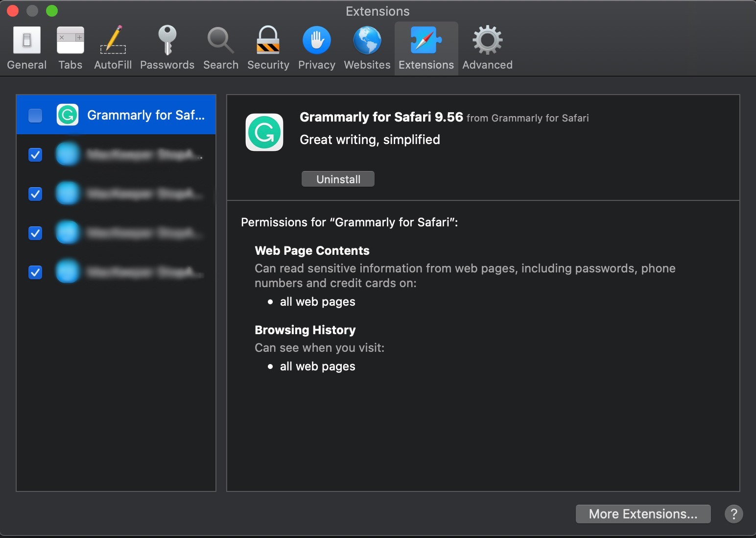The width and height of the screenshot is (756, 538).
Task: Enable the Grammarly for Safari extension checkbox
Action: point(35,116)
